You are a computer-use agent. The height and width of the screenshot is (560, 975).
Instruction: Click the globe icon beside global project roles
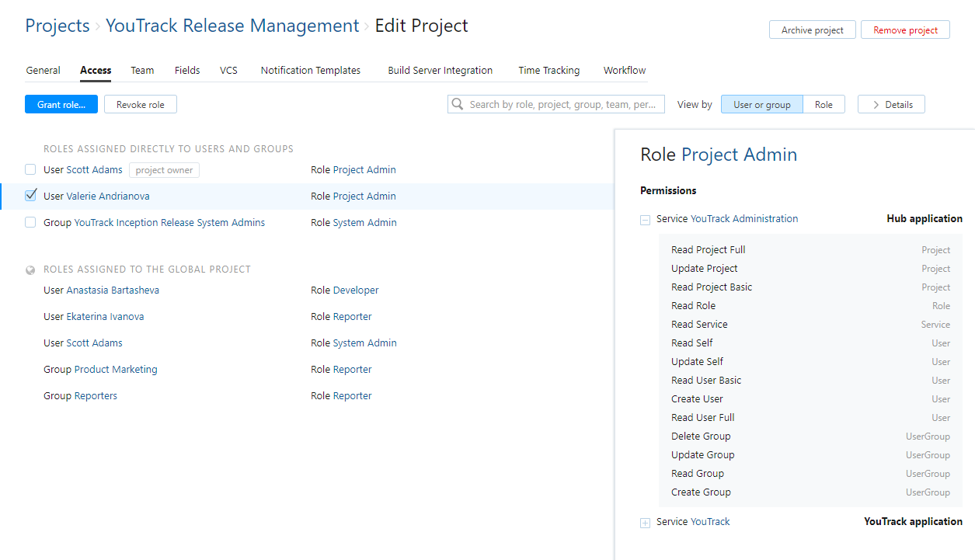(30, 270)
